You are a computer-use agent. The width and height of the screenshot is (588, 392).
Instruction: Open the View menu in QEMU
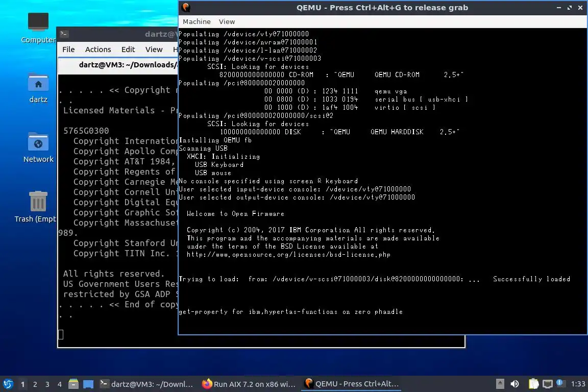click(x=227, y=22)
